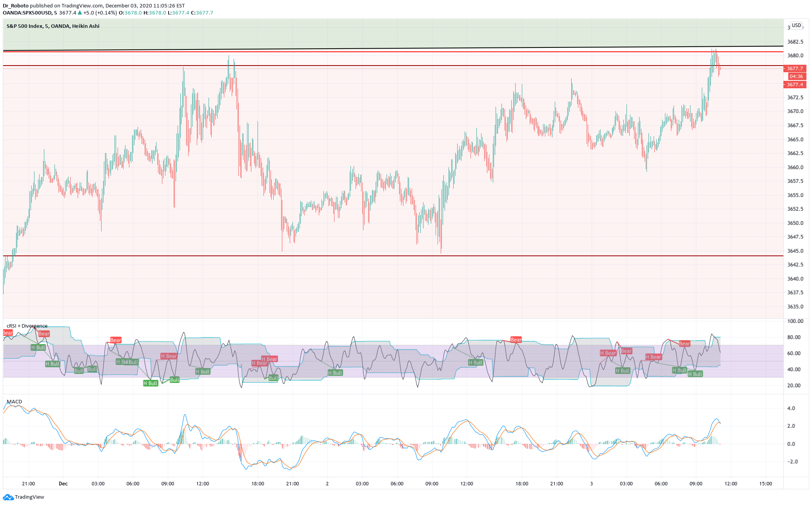Click the 3660.0 price axis value

click(795, 167)
